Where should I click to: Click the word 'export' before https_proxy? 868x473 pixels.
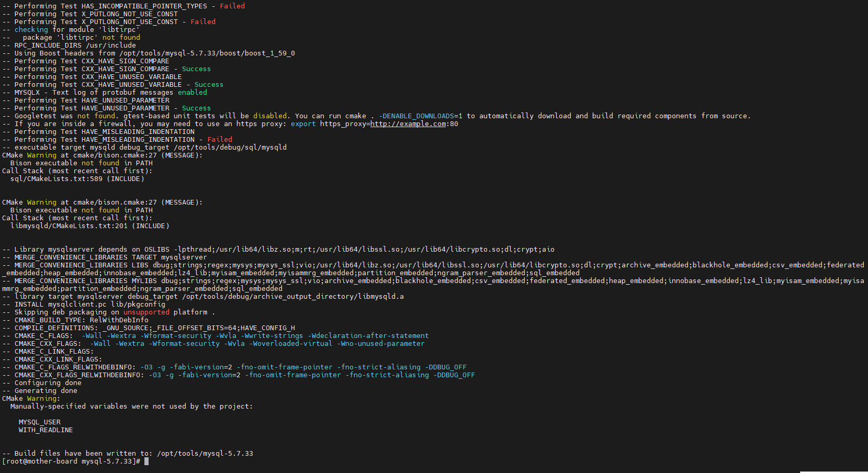[303, 124]
